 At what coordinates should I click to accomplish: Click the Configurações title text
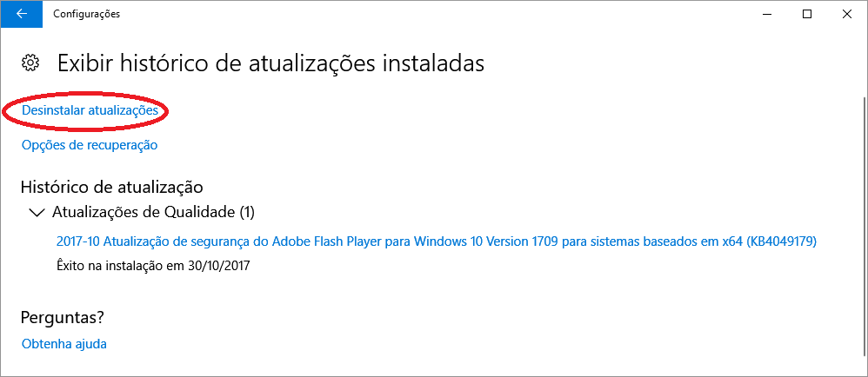coord(86,14)
